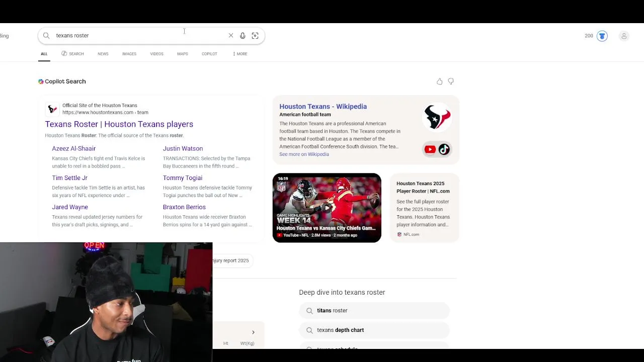This screenshot has height=362, width=644.
Task: Open the Tim Settle Jr link
Action: tap(70, 178)
